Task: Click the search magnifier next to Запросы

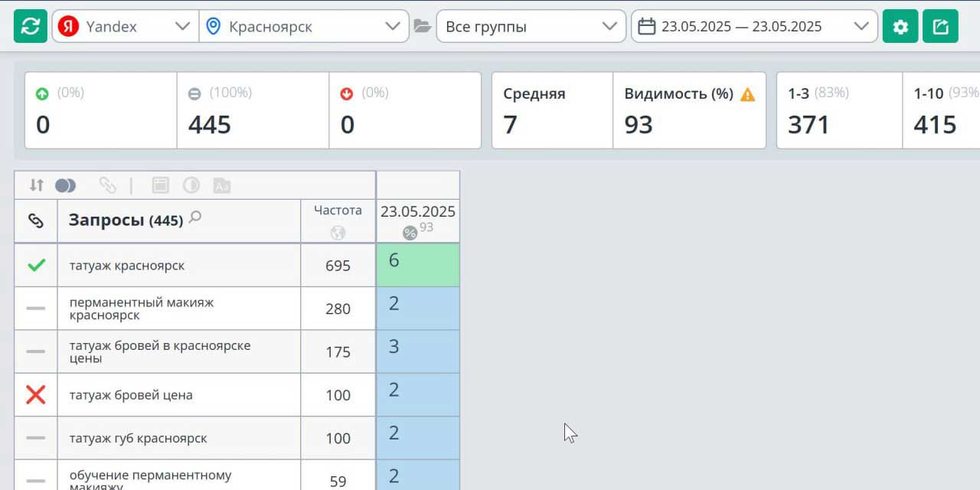Action: pyautogui.click(x=195, y=218)
